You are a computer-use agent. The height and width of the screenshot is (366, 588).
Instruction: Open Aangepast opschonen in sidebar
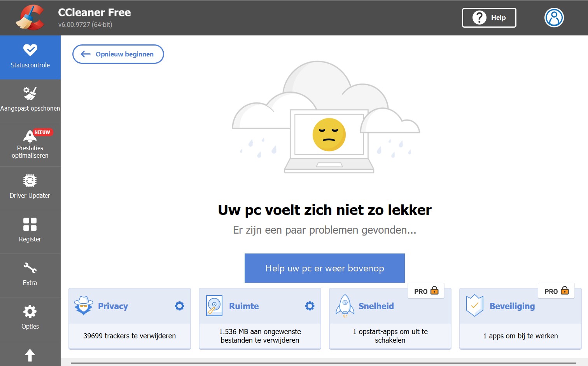pos(30,101)
